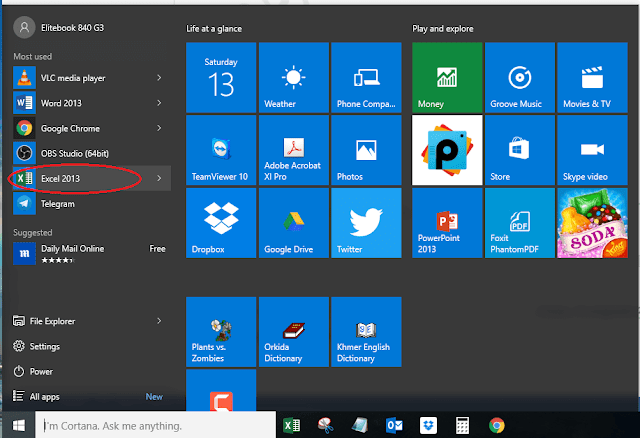640x438 pixels.
Task: Open the Phone Companion tile
Action: (366, 78)
